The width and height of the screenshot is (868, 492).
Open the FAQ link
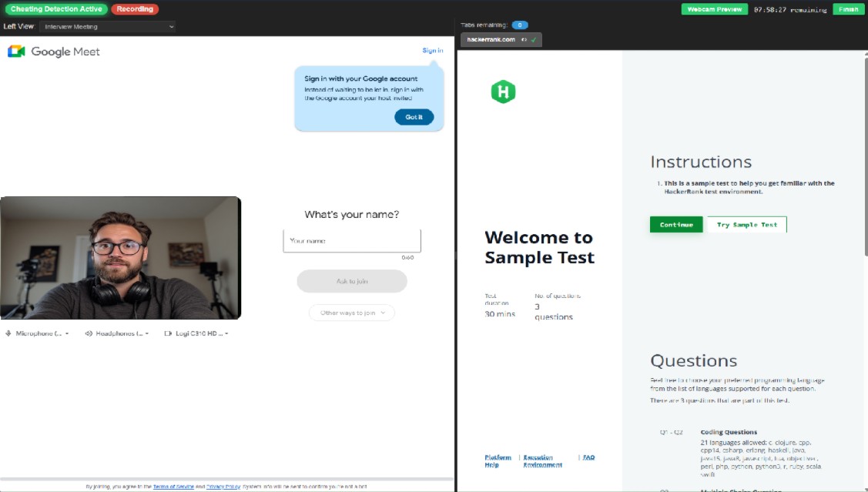[x=588, y=457]
